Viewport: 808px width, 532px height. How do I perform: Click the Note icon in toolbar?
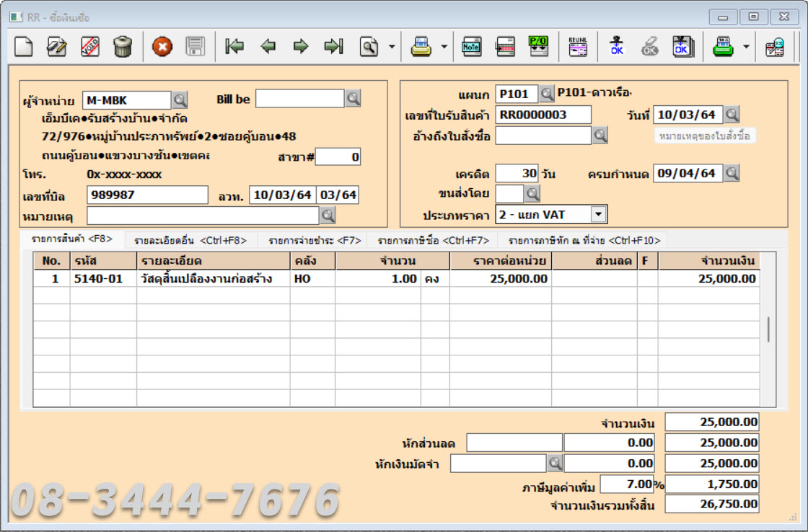pyautogui.click(x=472, y=47)
